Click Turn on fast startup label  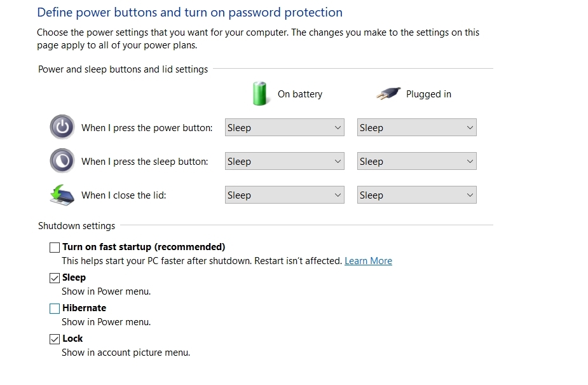click(144, 247)
